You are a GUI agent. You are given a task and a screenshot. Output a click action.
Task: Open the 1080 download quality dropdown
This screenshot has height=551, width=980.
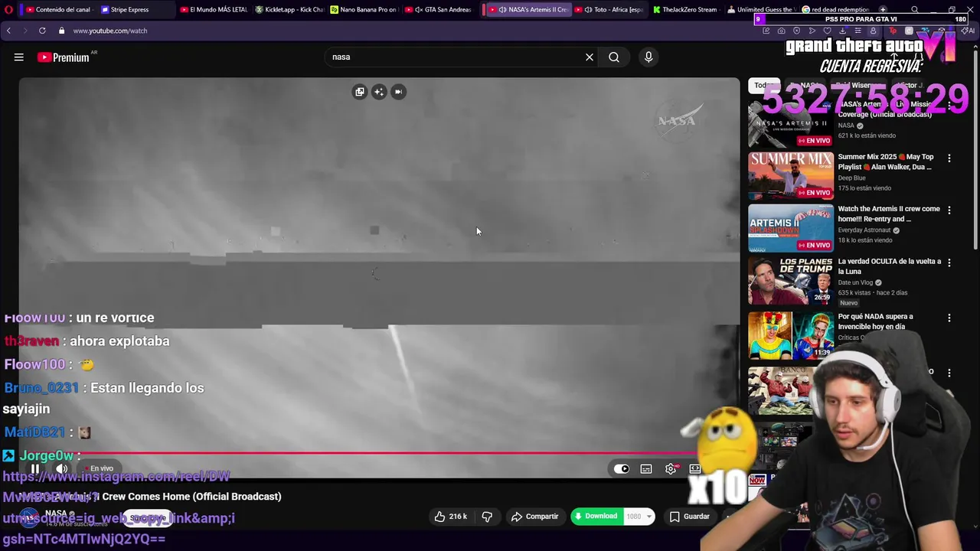click(639, 517)
